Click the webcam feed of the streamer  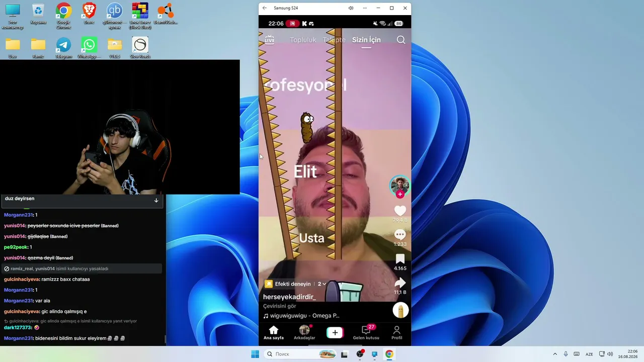pyautogui.click(x=120, y=127)
